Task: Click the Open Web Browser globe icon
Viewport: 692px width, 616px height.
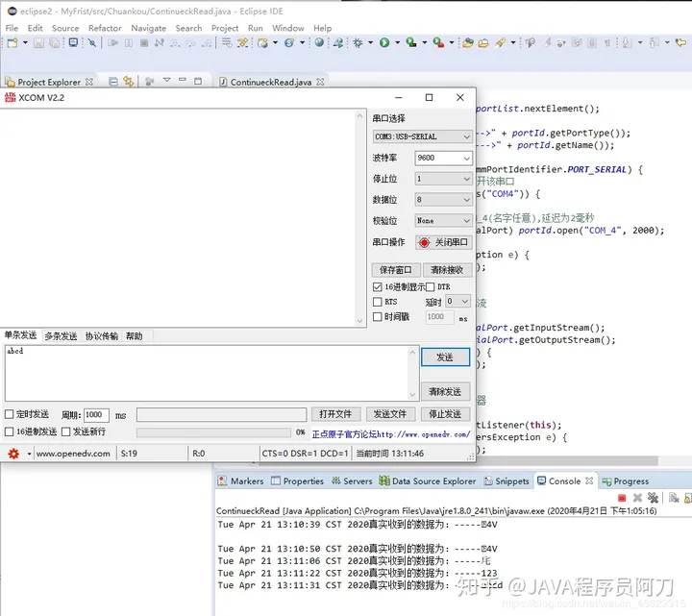Action: click(x=319, y=43)
